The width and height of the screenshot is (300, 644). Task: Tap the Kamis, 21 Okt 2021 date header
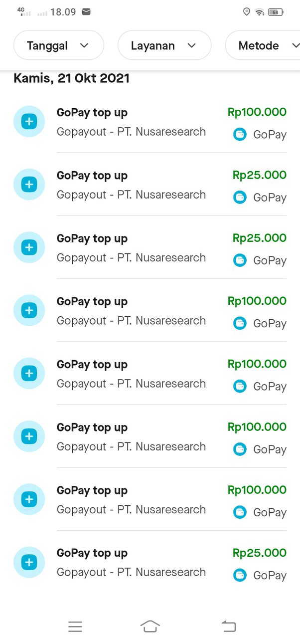(x=71, y=78)
